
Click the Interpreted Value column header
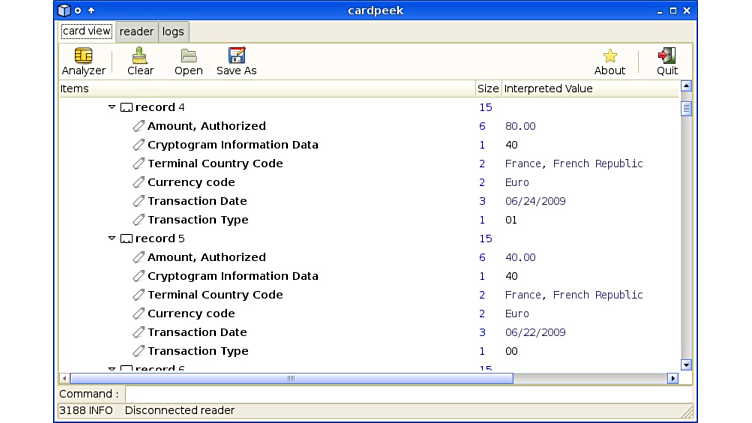point(588,89)
